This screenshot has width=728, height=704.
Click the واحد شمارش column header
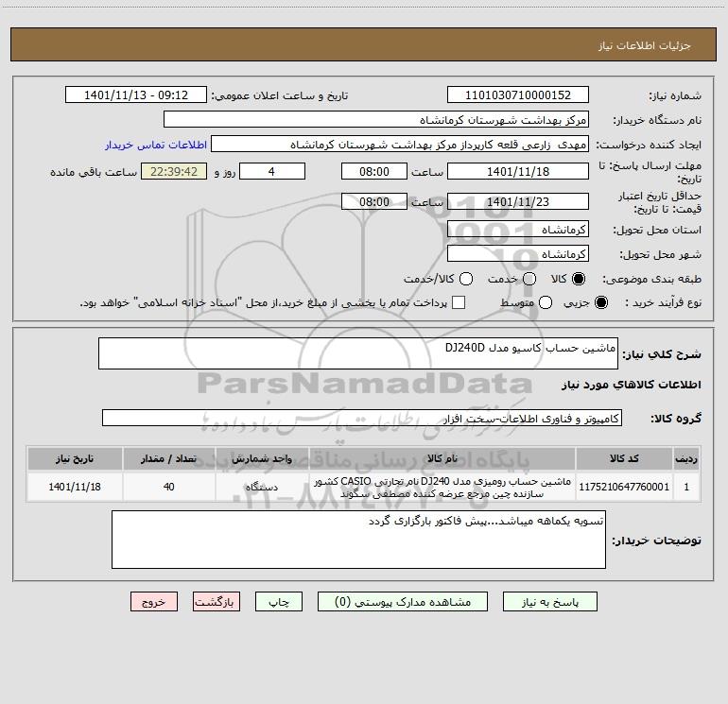[x=261, y=458]
